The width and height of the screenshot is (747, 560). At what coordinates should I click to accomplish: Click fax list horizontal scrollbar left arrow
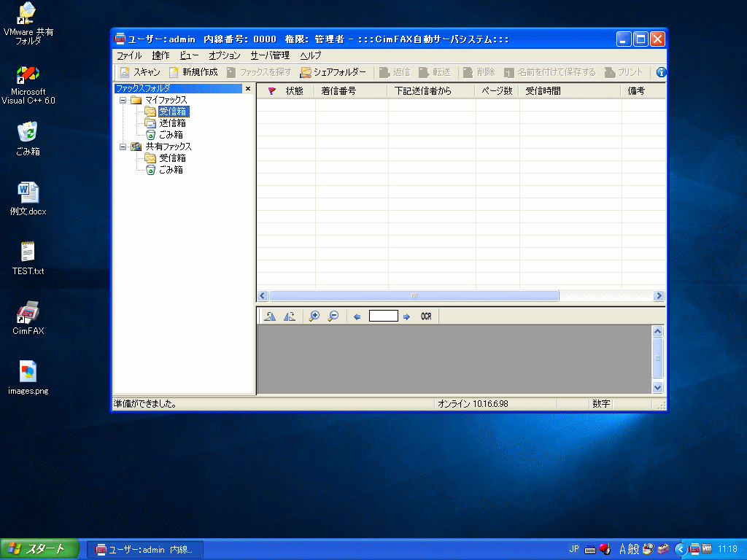coord(263,296)
